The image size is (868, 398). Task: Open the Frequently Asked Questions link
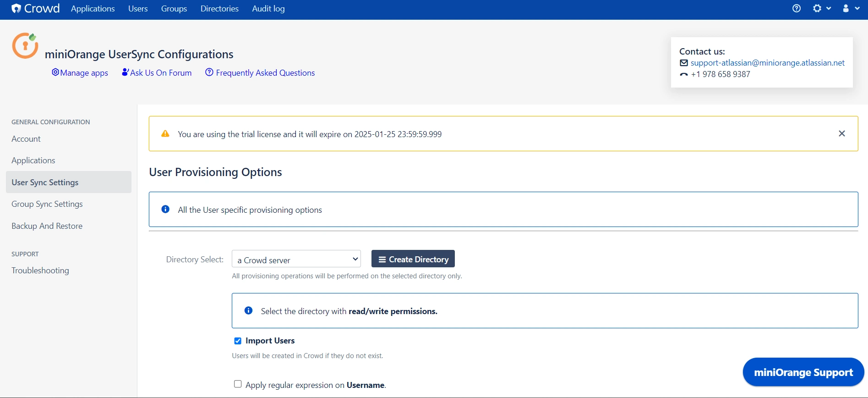(x=265, y=73)
